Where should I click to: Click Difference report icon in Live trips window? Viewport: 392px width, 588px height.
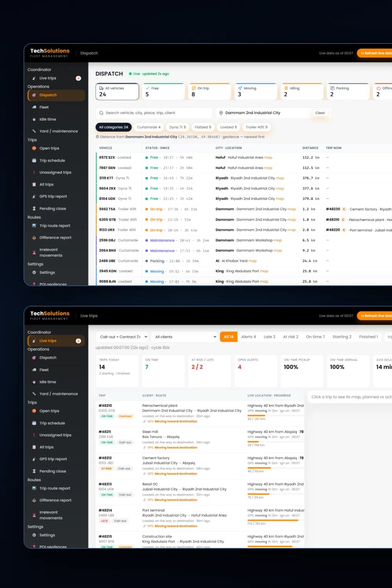click(34, 501)
